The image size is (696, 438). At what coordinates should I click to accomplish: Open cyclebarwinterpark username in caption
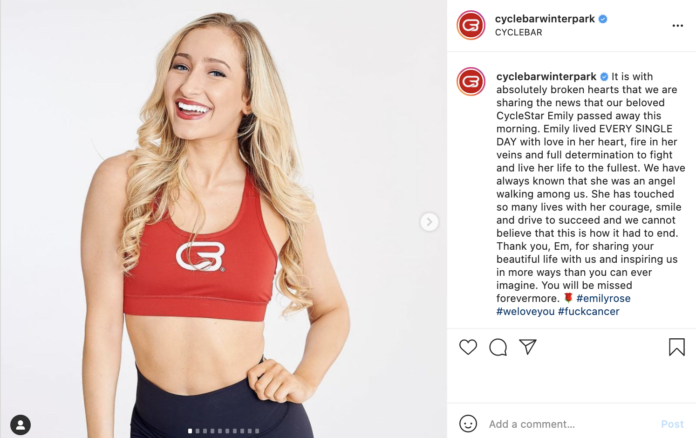(x=546, y=76)
